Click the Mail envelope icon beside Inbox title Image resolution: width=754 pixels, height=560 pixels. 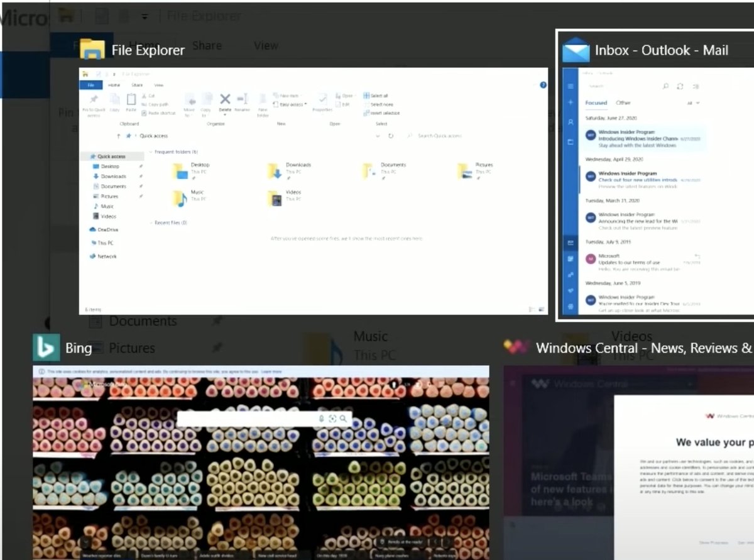point(576,50)
